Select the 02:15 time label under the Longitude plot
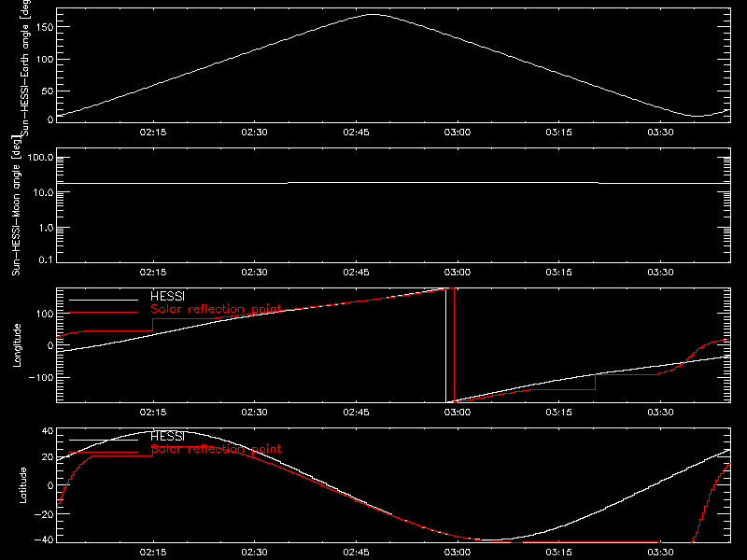Screen dimensions: 747x560 (x=153, y=413)
